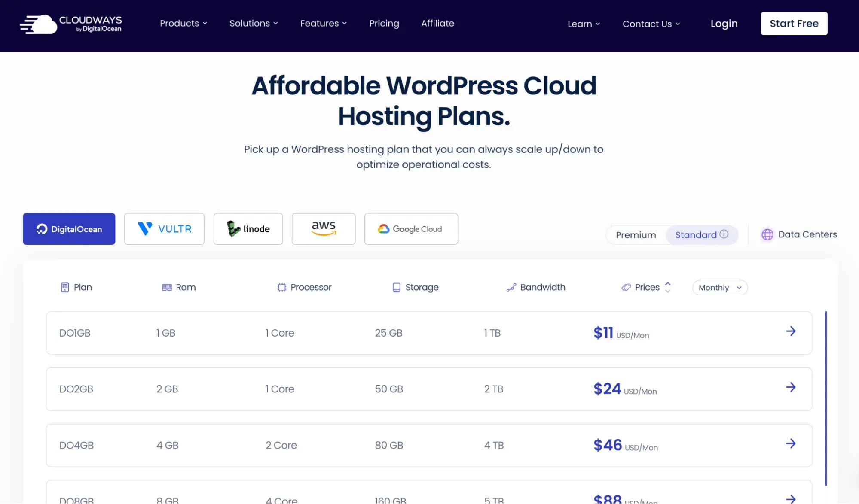This screenshot has height=504, width=859.
Task: Click the 2 Core processor value
Action: (x=281, y=445)
